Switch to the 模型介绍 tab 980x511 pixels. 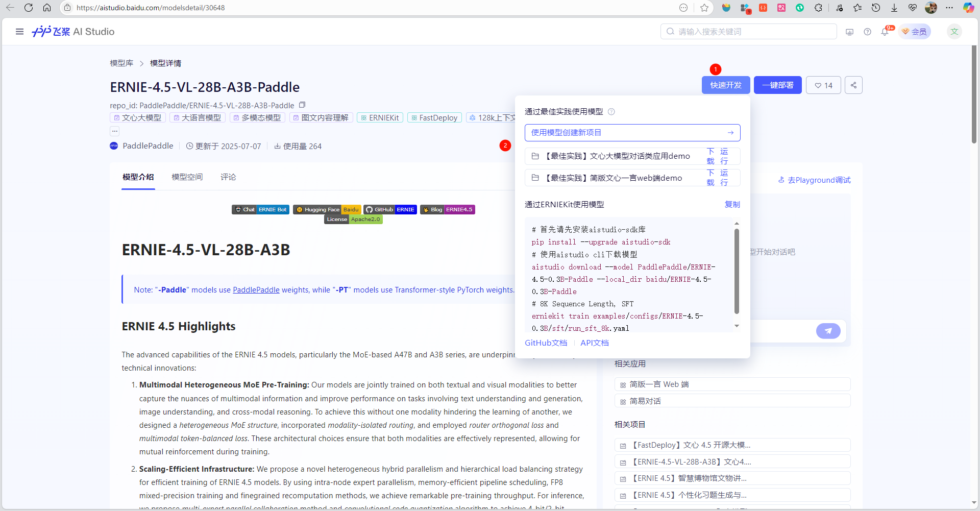click(138, 177)
